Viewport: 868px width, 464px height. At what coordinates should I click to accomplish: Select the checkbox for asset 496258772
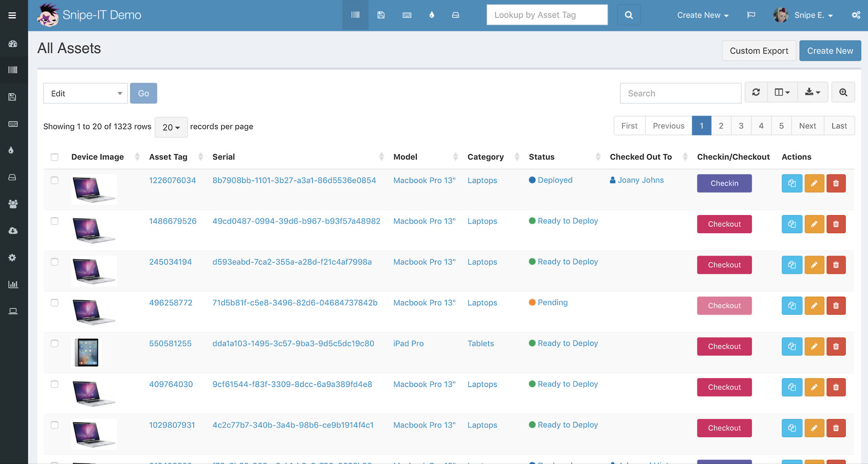(55, 303)
